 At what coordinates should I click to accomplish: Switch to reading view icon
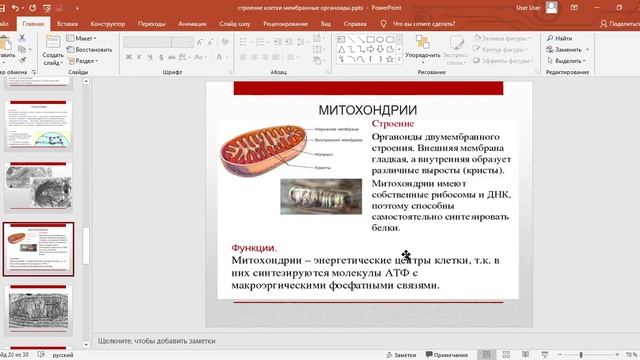pos(525,354)
